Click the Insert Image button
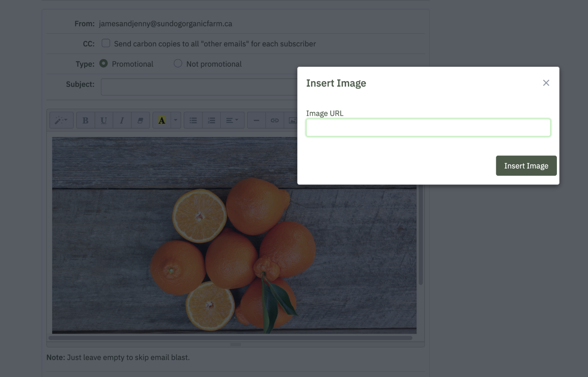This screenshot has height=377, width=588. (526, 166)
